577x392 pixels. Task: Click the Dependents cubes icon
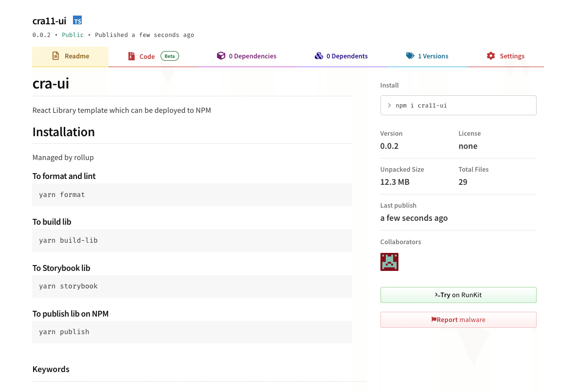(x=319, y=56)
